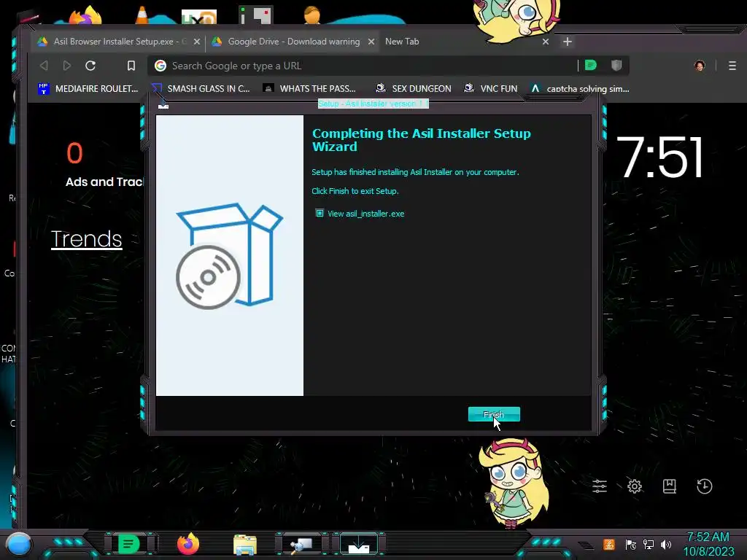Open the browser profile avatar
The width and height of the screenshot is (747, 560).
pyautogui.click(x=700, y=66)
